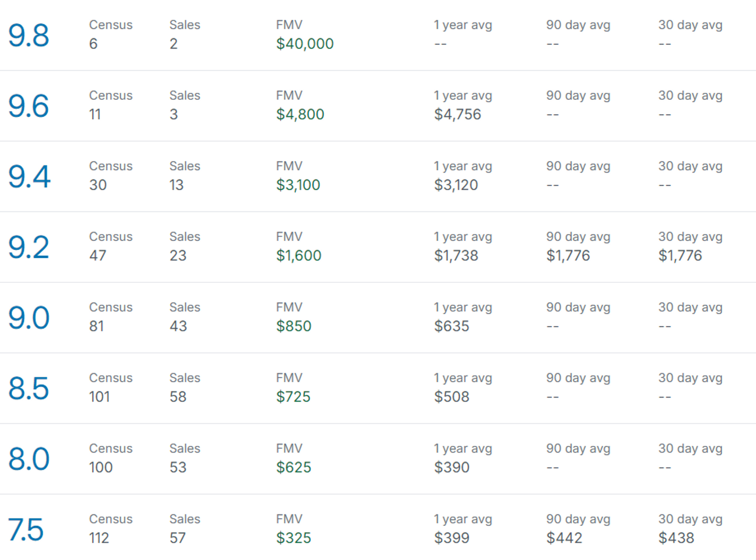Select the $1,600 FMV price
Viewport: 756px width, 560px height.
pyautogui.click(x=299, y=256)
